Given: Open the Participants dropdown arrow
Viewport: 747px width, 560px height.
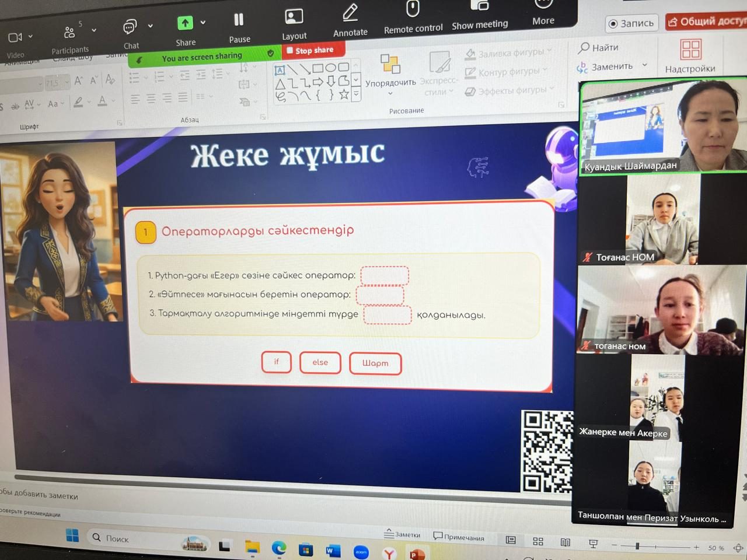Looking at the screenshot, I should (94, 30).
